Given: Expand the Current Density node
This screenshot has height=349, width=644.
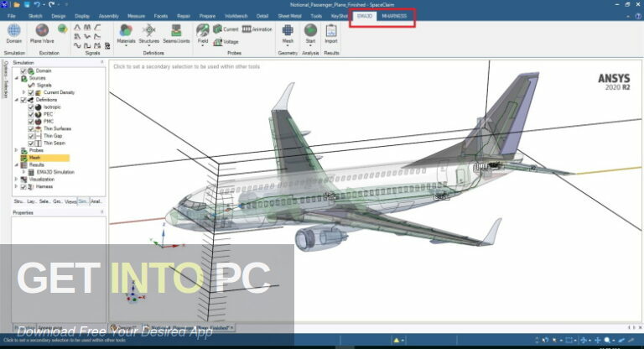Looking at the screenshot, I should (23, 92).
